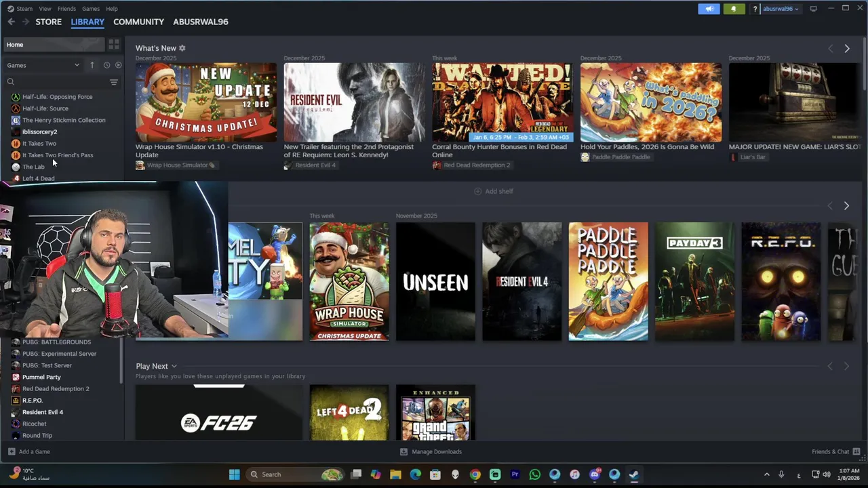
Task: Select iblissorcery2 in the game list
Action: pyautogui.click(x=39, y=132)
